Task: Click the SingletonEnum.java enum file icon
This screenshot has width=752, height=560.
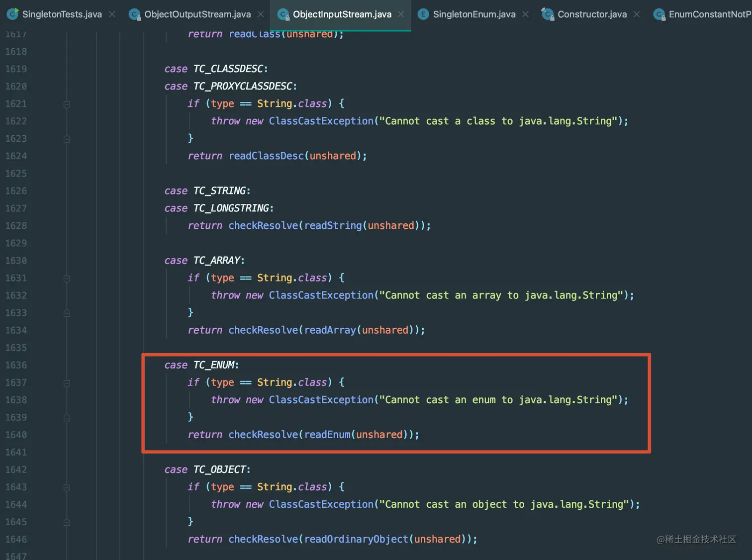Action: [423, 14]
